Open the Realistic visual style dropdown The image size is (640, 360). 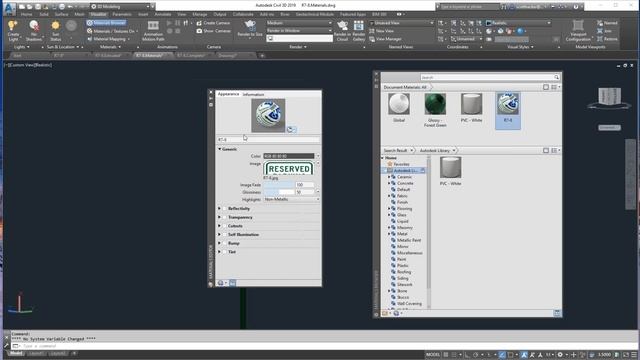(518, 23)
